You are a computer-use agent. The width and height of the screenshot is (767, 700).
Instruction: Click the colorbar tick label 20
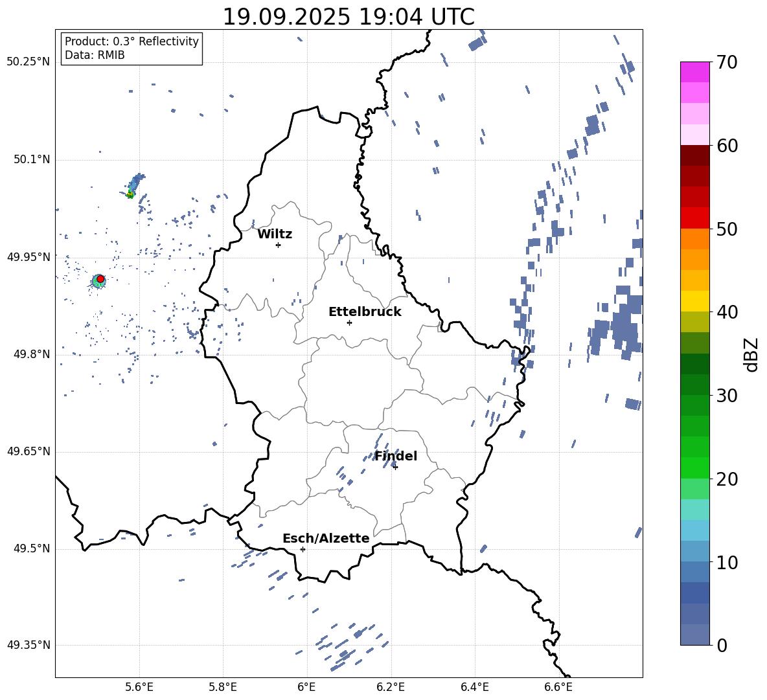727,479
